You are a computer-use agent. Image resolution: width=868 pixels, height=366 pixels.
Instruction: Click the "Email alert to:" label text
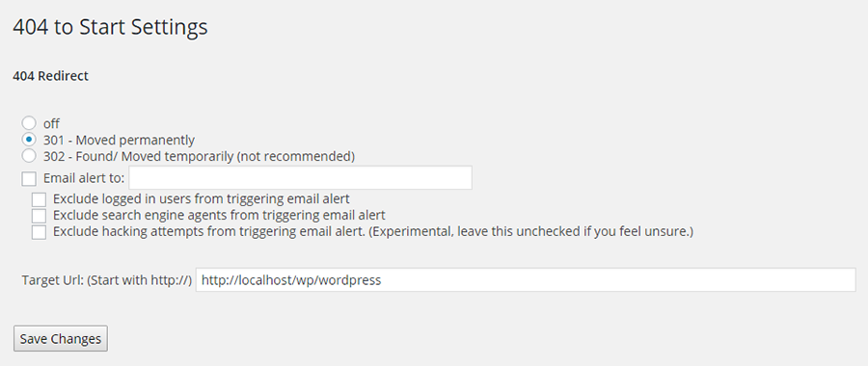click(84, 178)
